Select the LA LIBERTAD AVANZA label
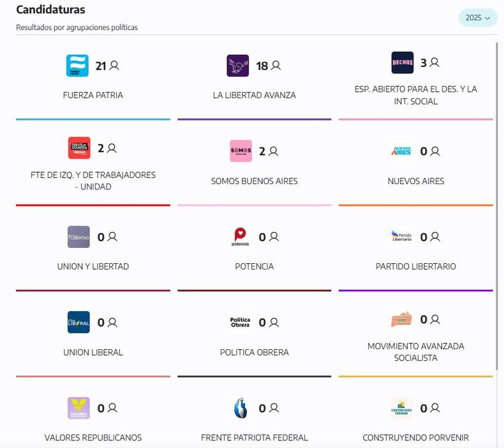 pos(255,95)
